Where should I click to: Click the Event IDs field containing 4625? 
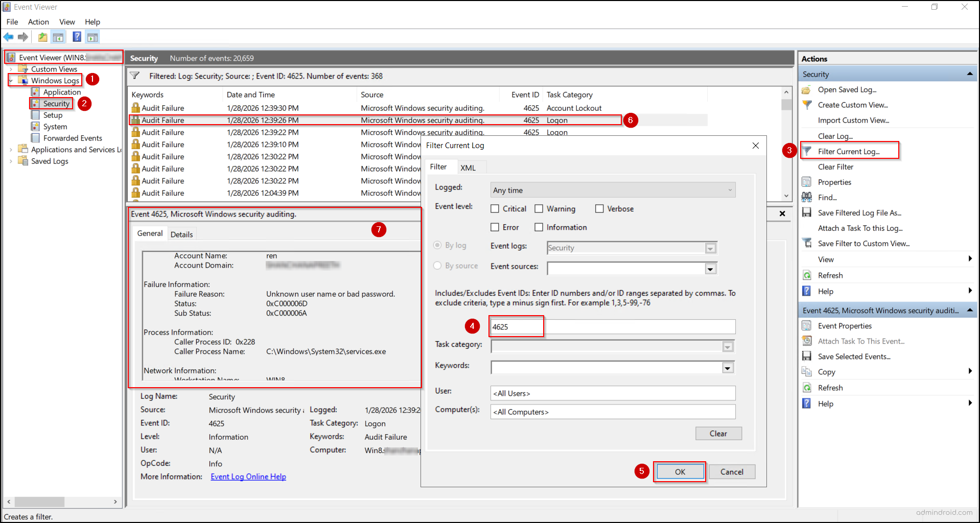click(516, 326)
